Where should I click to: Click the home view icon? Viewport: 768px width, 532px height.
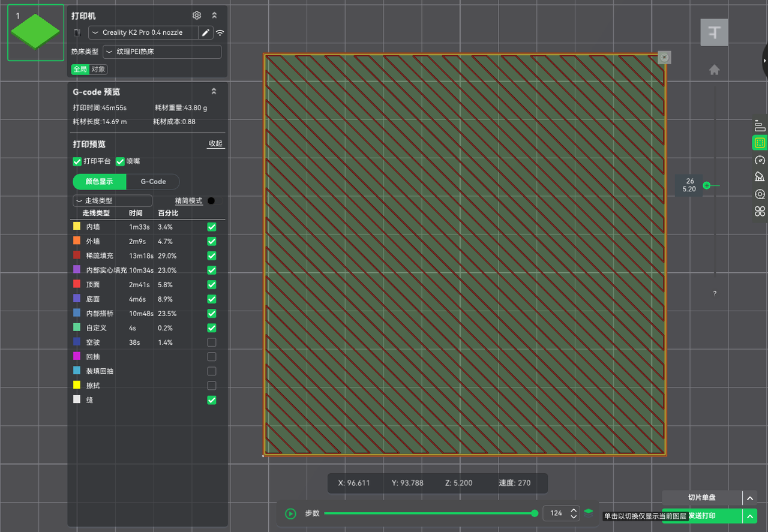(x=714, y=70)
